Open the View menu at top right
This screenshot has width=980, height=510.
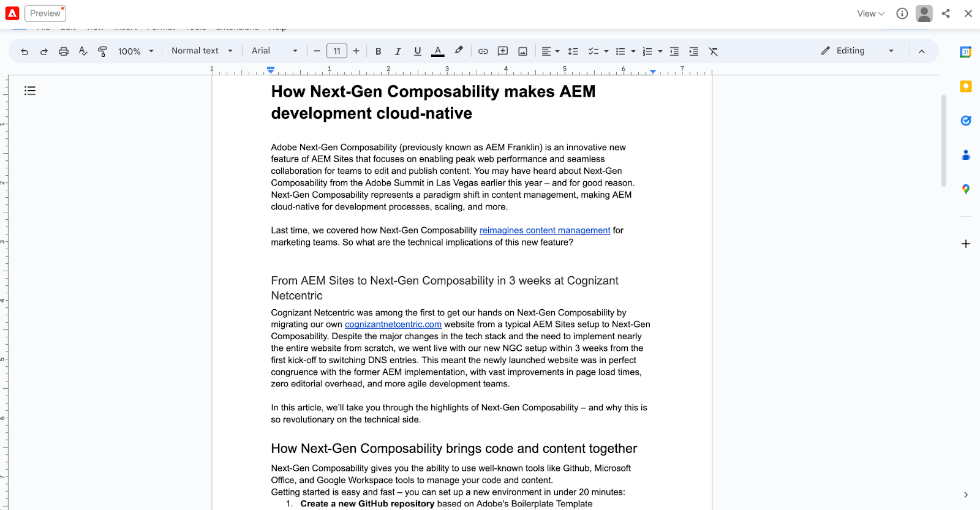click(870, 13)
